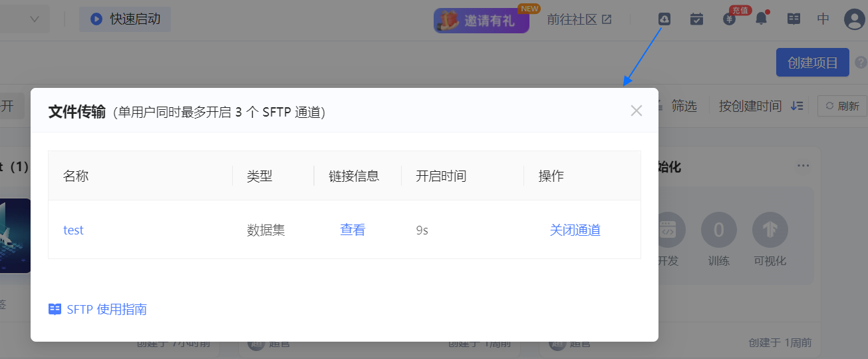Switch language with the 中 button

pyautogui.click(x=823, y=19)
